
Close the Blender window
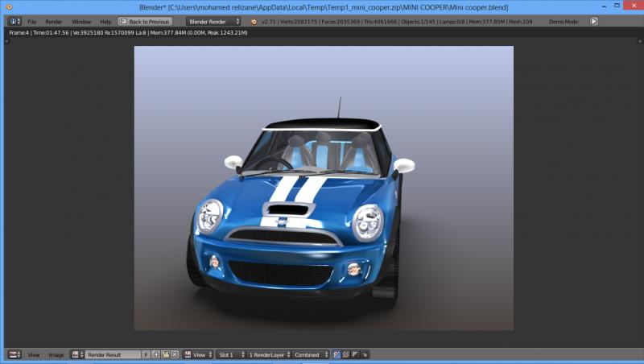coord(634,6)
